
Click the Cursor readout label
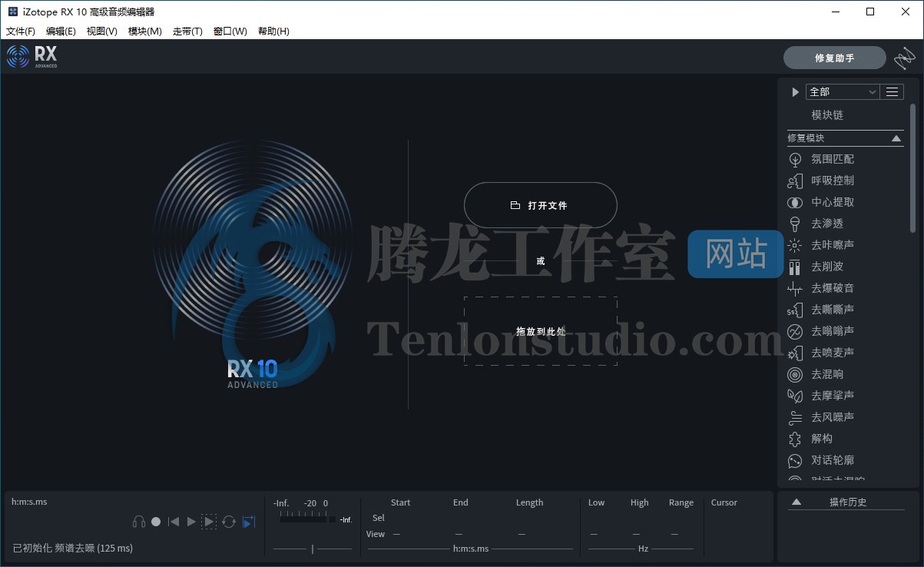[724, 502]
